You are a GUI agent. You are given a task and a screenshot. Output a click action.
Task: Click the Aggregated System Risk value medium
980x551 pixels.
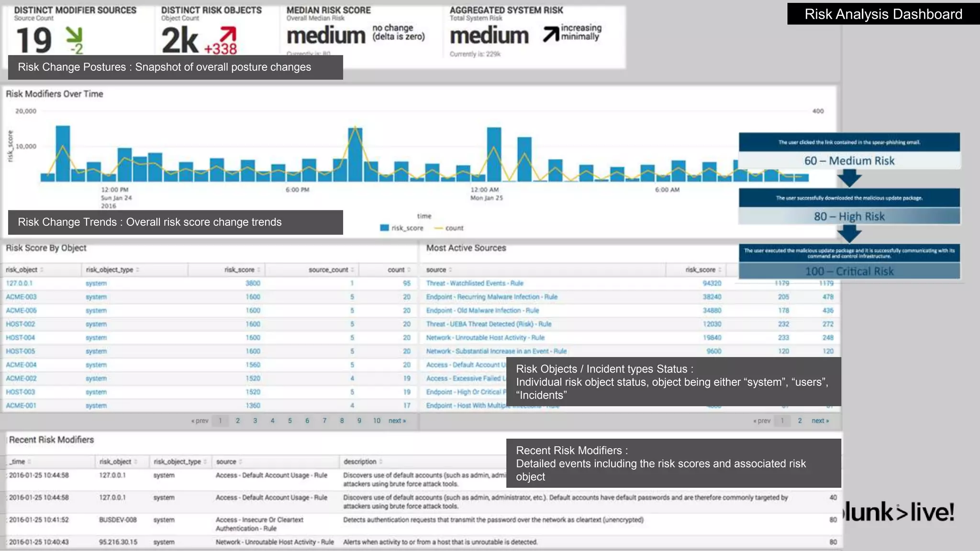(489, 36)
